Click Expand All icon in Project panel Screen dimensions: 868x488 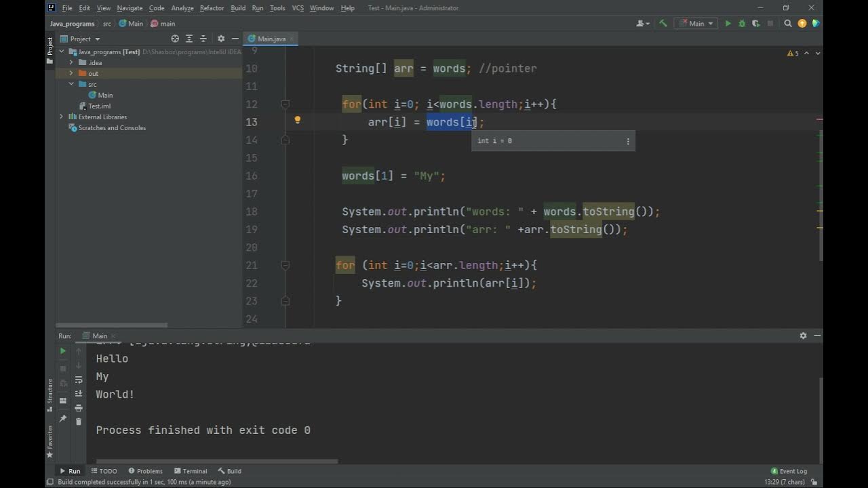tap(189, 39)
